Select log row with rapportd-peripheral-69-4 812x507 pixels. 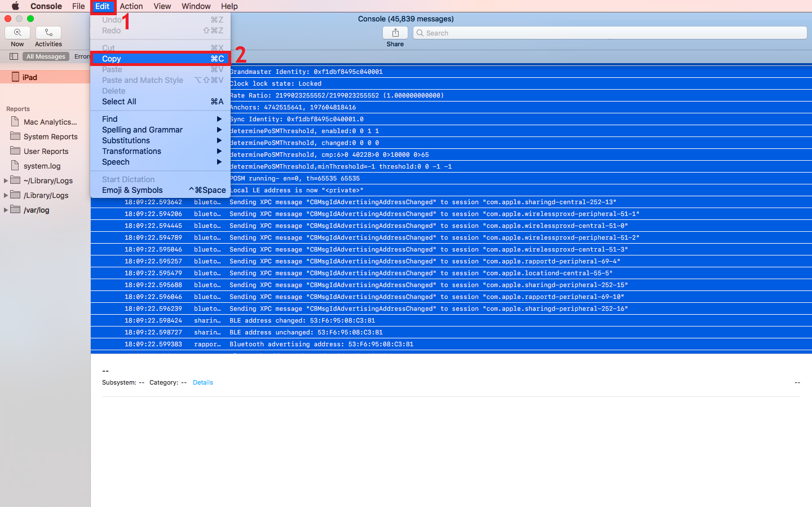tap(451, 261)
